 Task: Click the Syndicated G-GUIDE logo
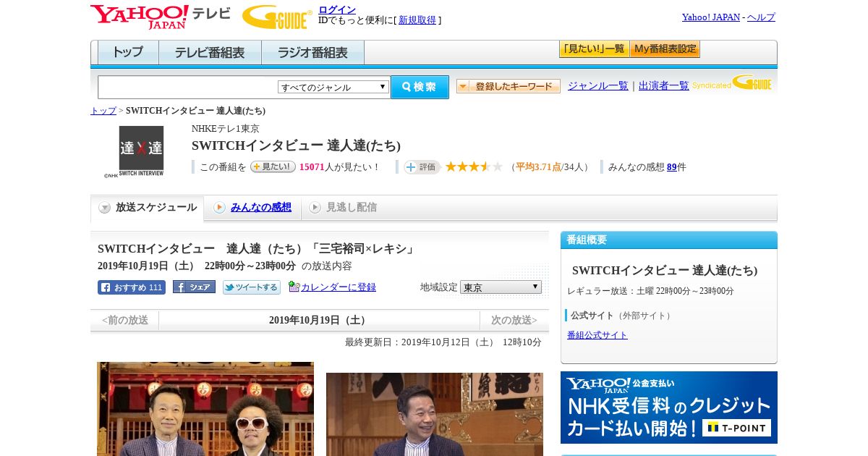(732, 83)
